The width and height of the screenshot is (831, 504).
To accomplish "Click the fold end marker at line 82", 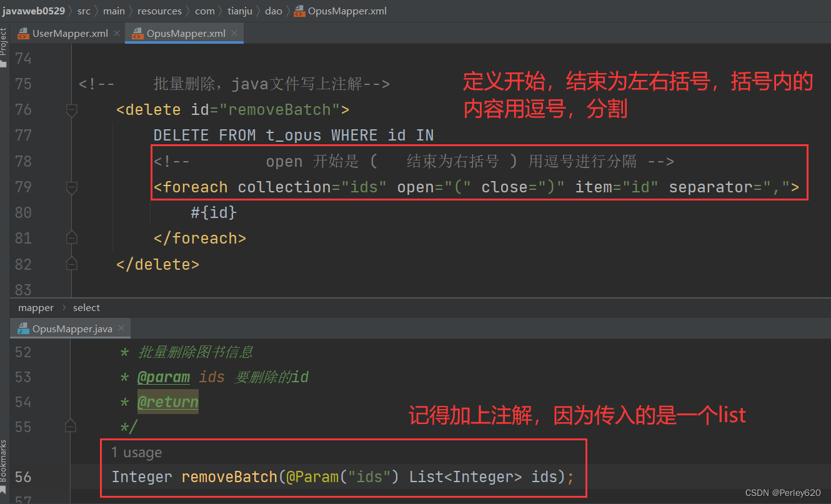I will pyautogui.click(x=71, y=264).
